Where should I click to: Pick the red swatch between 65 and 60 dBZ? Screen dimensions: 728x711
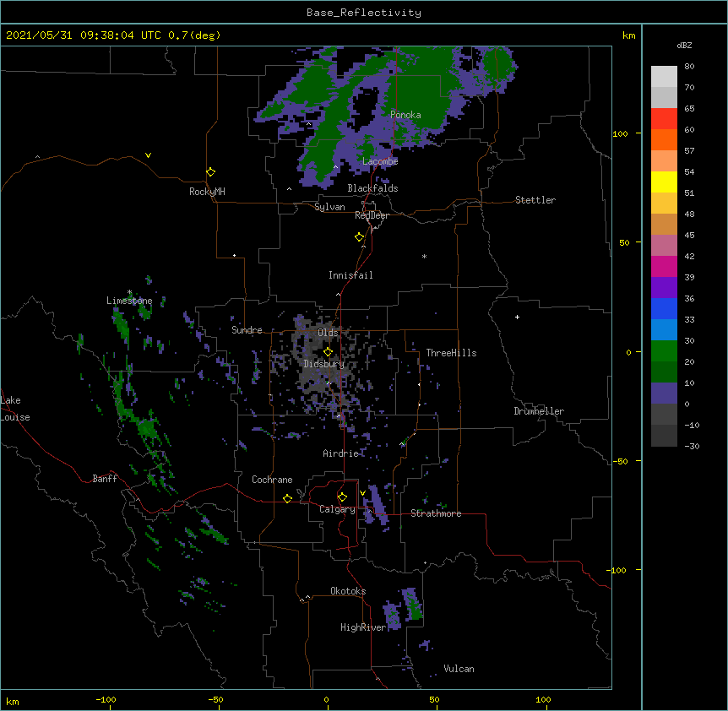click(x=664, y=119)
